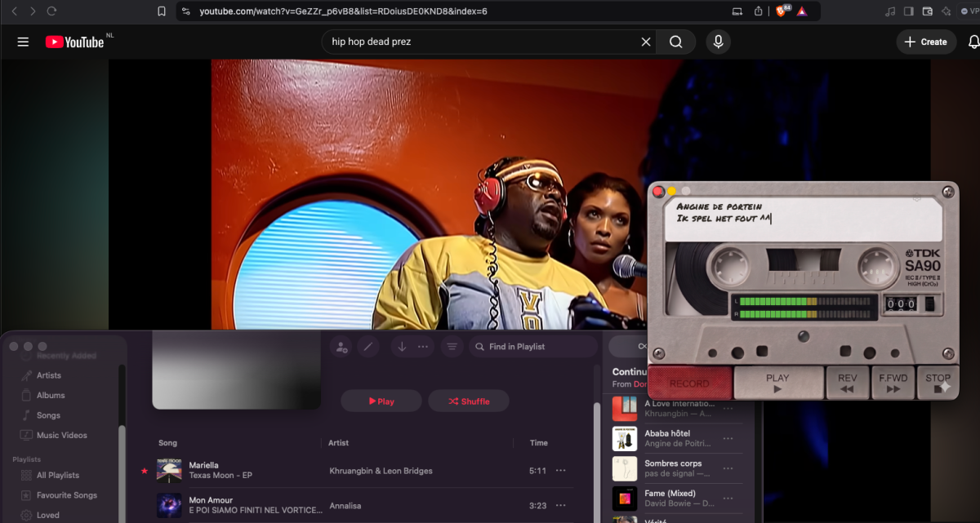
Task: Open the browser music note playlist icon
Action: click(x=890, y=11)
